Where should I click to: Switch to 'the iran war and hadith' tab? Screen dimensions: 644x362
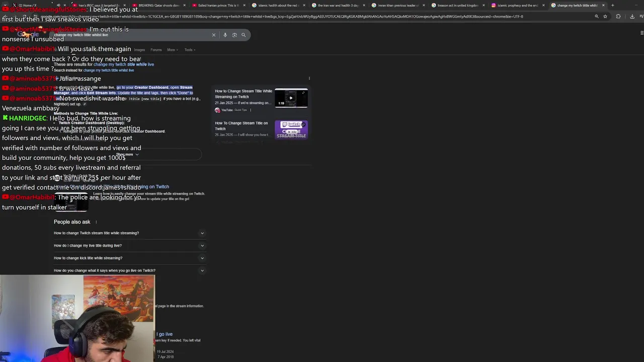337,6
